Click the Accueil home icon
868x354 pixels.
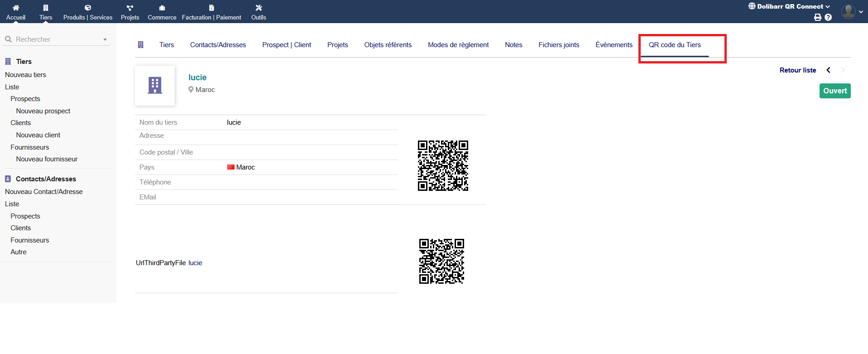[16, 8]
